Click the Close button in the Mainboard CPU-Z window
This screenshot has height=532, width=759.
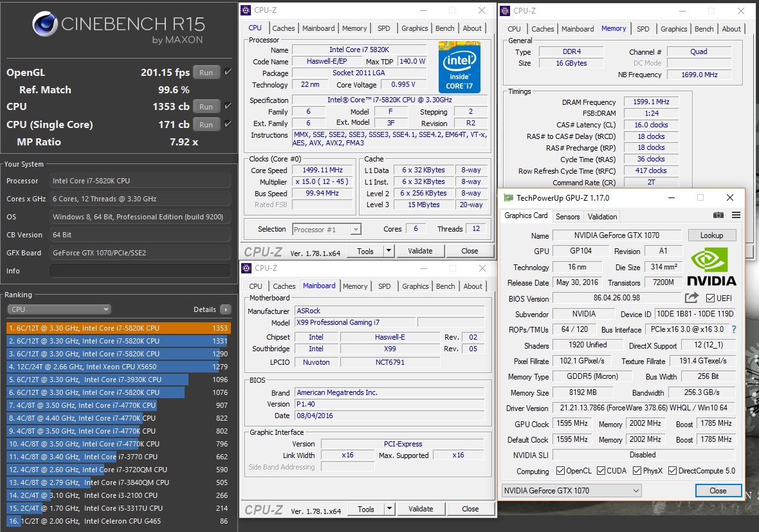(470, 509)
